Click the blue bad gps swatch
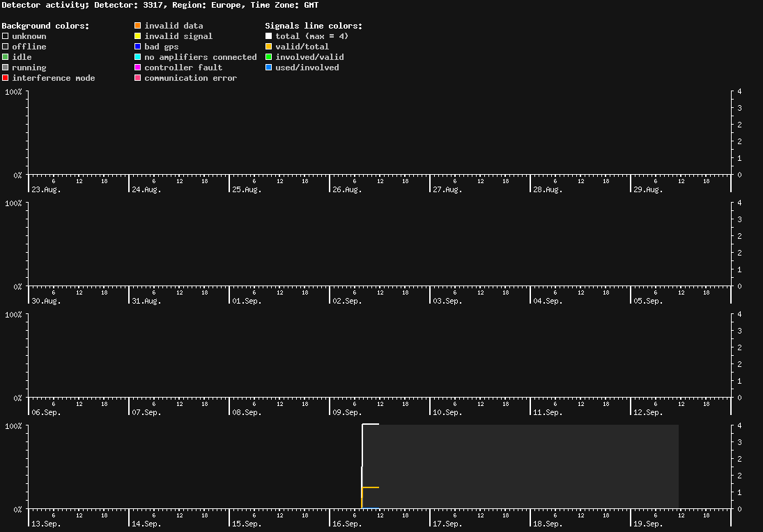763x532 pixels. [138, 47]
